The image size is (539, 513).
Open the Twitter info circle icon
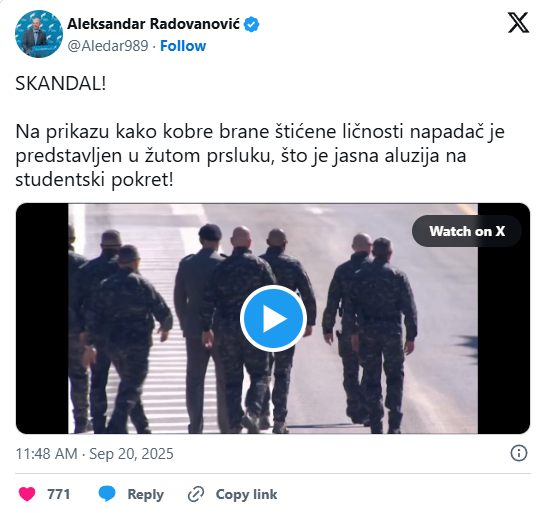pos(518,453)
